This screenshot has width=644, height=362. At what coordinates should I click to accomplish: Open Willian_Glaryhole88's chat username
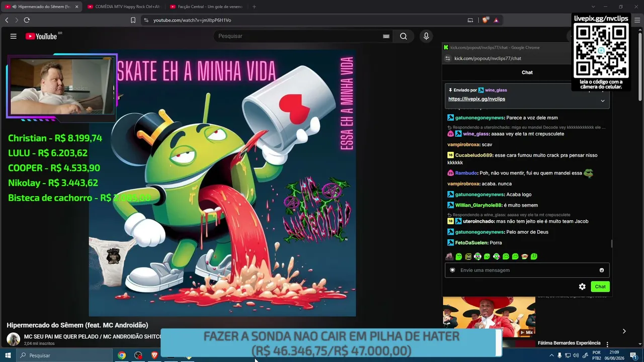pyautogui.click(x=478, y=205)
